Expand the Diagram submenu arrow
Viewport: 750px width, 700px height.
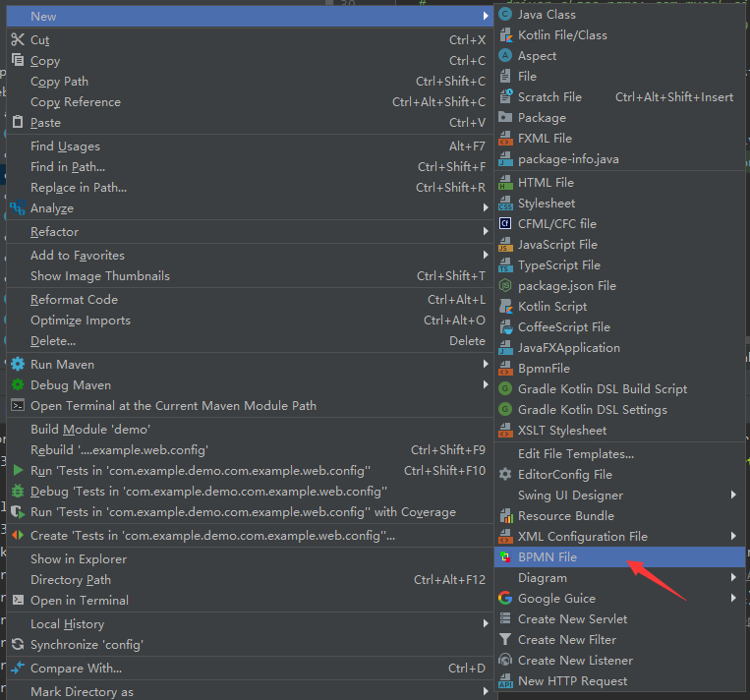[733, 577]
